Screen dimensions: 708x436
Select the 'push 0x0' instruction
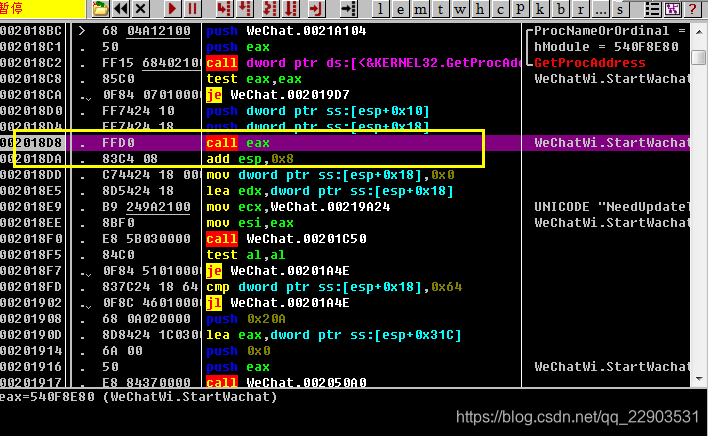pos(238,351)
